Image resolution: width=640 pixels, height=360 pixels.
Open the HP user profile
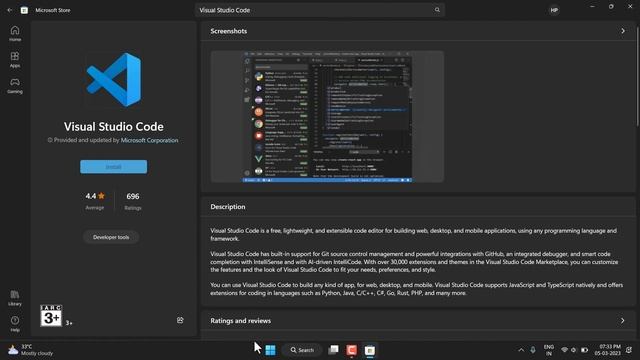coord(554,10)
